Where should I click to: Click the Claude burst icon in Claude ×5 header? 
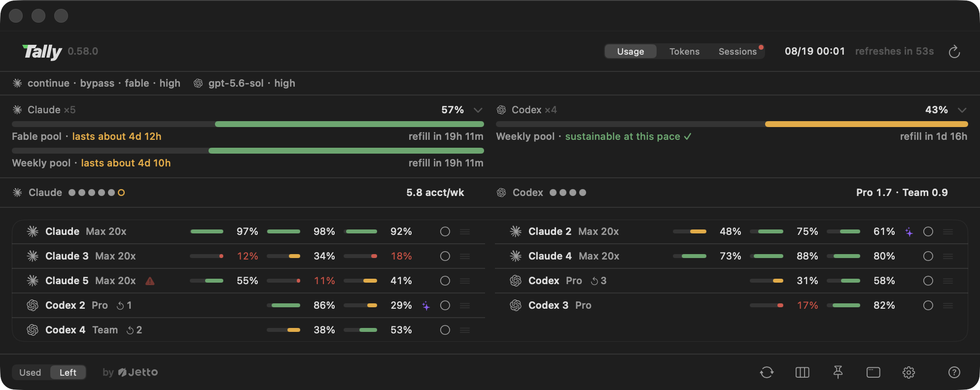(17, 110)
